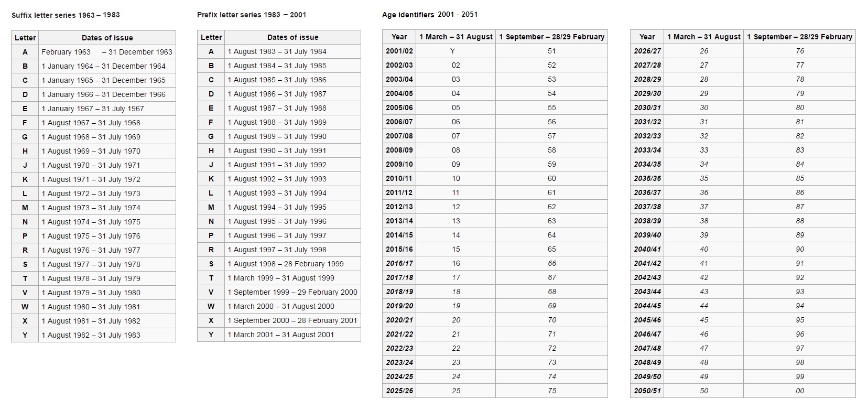Click the year cell '2010/11'

click(x=399, y=178)
